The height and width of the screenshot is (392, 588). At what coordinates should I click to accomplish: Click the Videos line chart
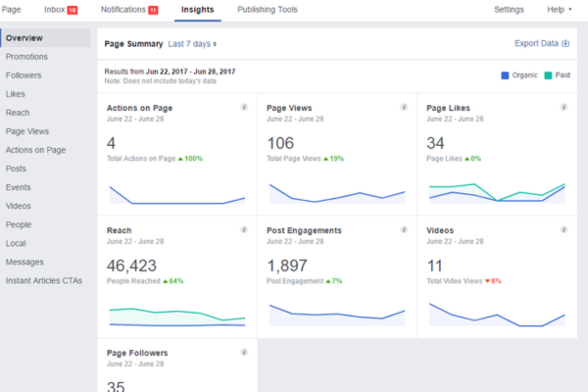click(x=497, y=315)
